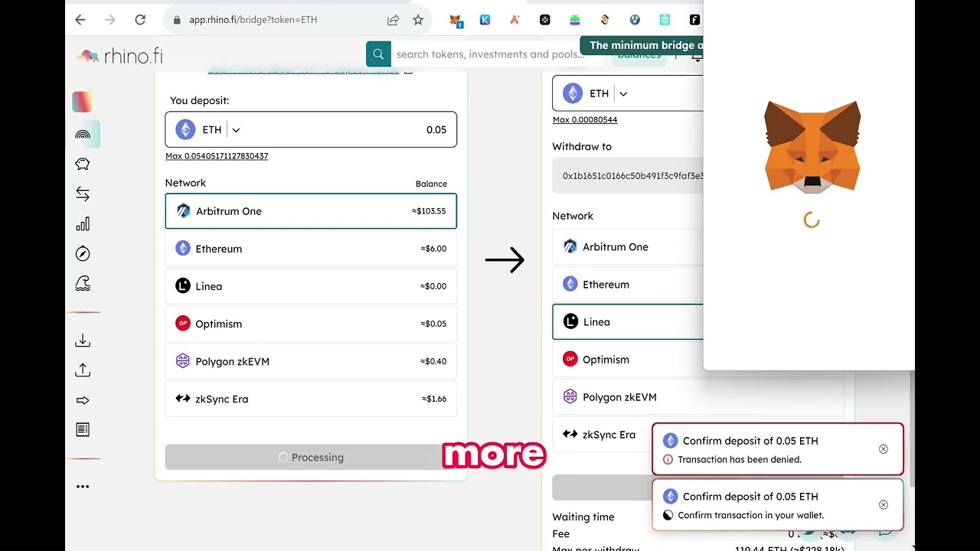Click the Transaction has been denied text
The width and height of the screenshot is (980, 551).
(740, 460)
